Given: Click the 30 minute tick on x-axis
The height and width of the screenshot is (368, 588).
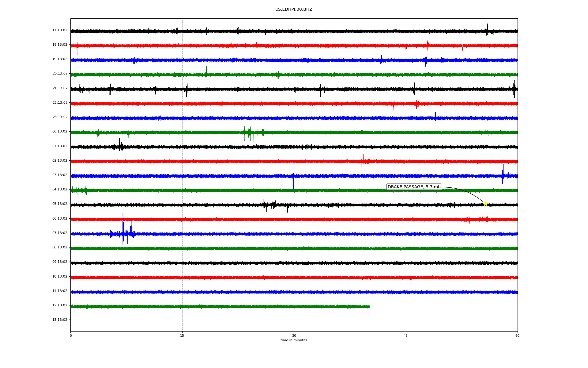Looking at the screenshot, I should pyautogui.click(x=294, y=336).
